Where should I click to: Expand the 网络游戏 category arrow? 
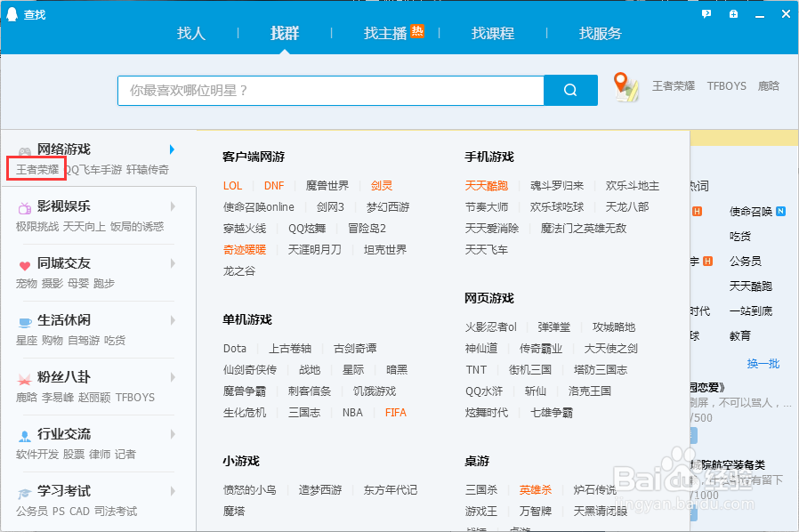(173, 149)
